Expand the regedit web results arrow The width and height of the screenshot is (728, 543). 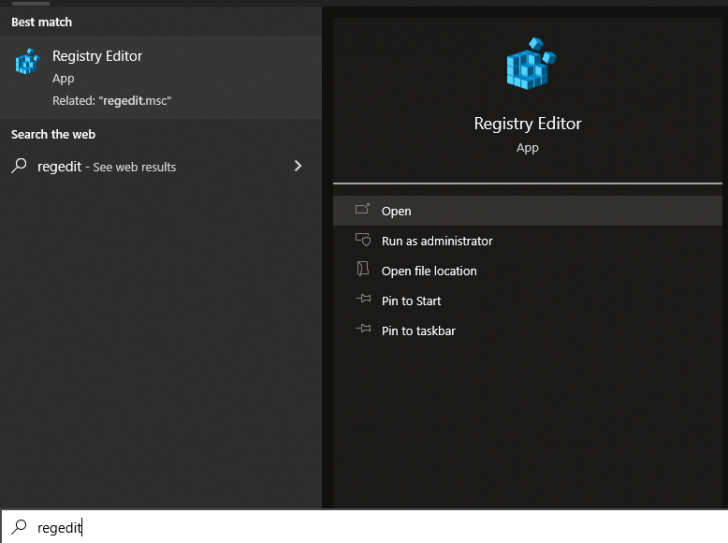click(x=298, y=166)
